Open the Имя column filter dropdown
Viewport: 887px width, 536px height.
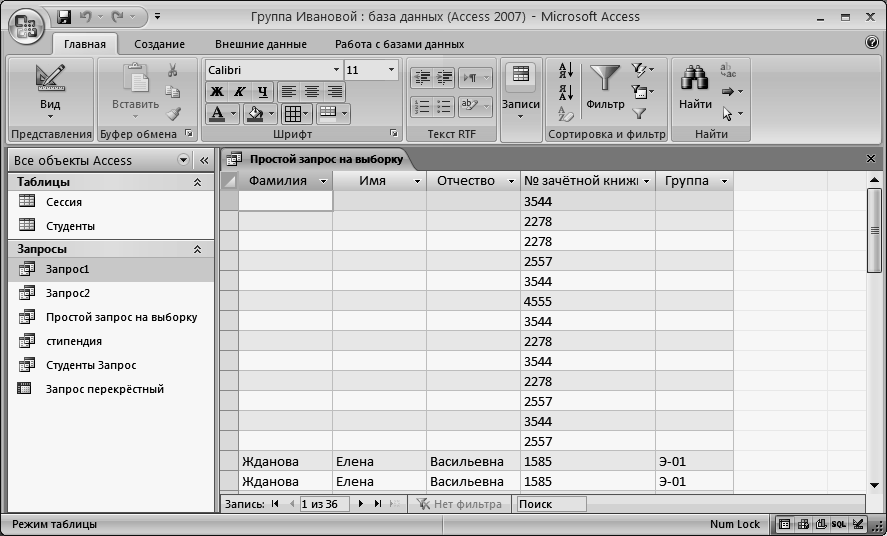[x=417, y=181]
